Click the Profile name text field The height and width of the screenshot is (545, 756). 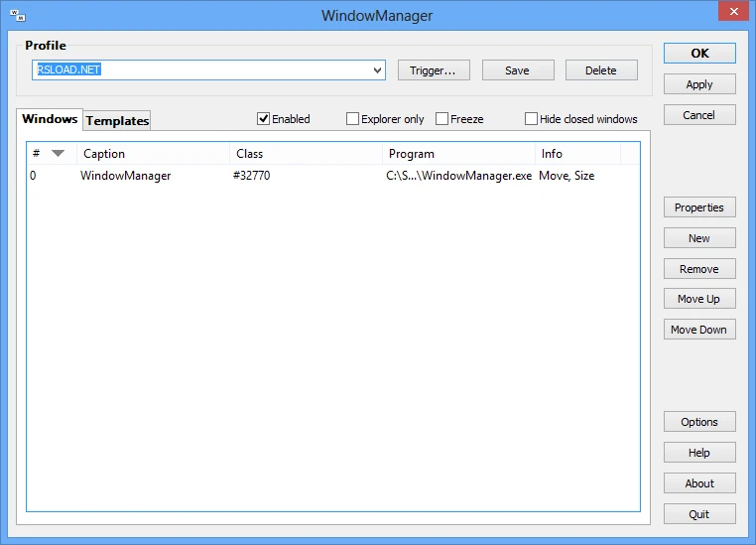pos(198,70)
